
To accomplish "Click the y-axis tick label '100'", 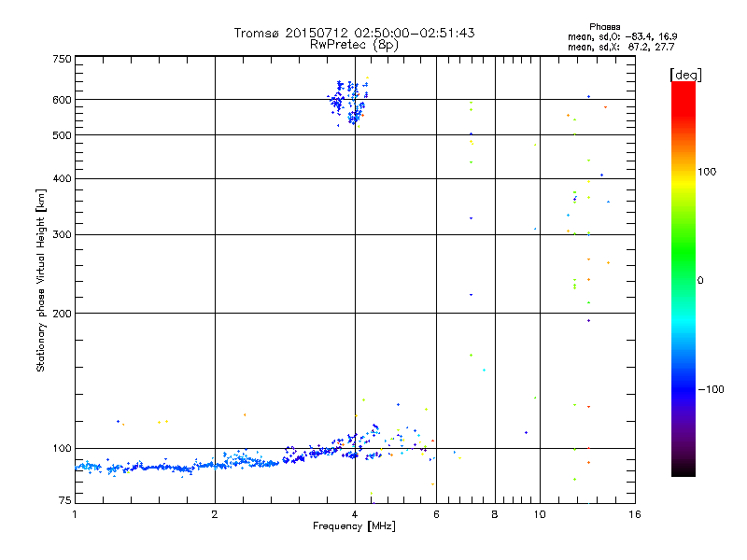I will point(62,449).
